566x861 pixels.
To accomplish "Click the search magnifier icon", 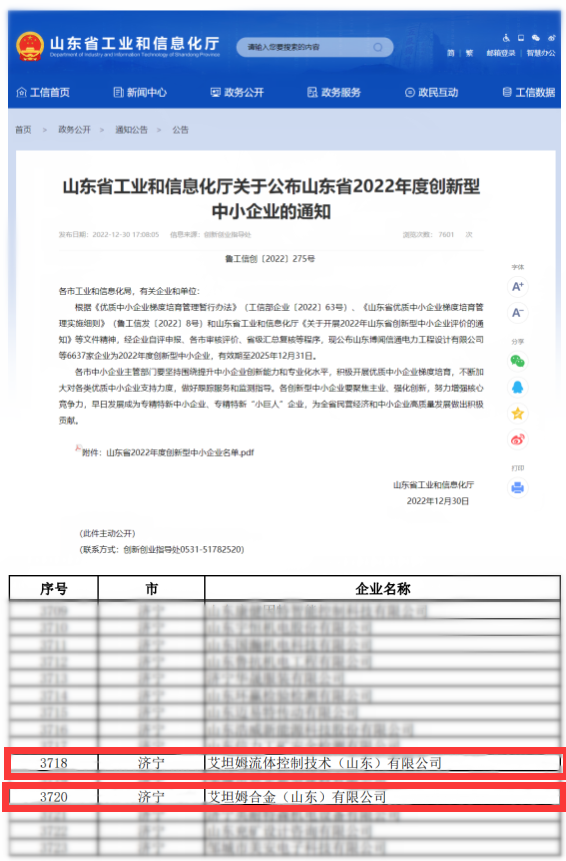I will pos(378,47).
